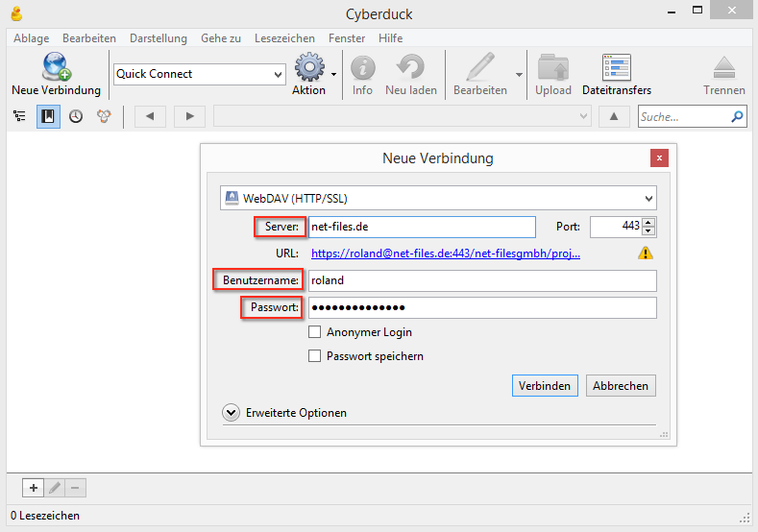Maximize the Cyberduck window
Viewport: 758px width, 532px height.
pos(697,11)
